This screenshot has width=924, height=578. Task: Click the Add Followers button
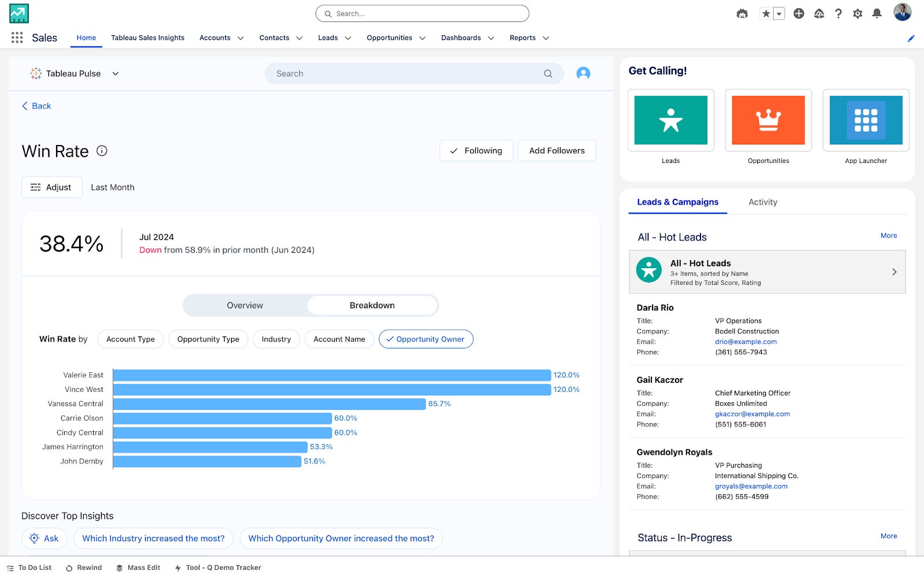coord(557,151)
